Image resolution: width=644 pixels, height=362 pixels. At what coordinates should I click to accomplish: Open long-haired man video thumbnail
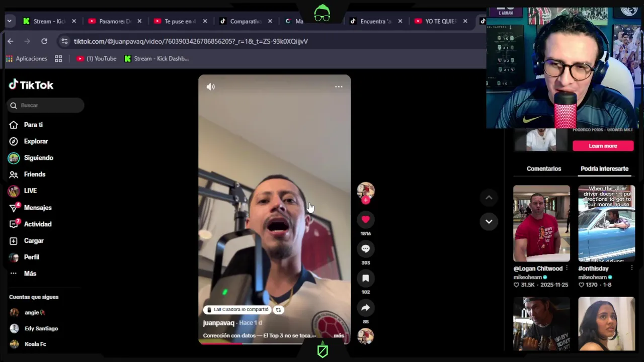click(x=541, y=324)
